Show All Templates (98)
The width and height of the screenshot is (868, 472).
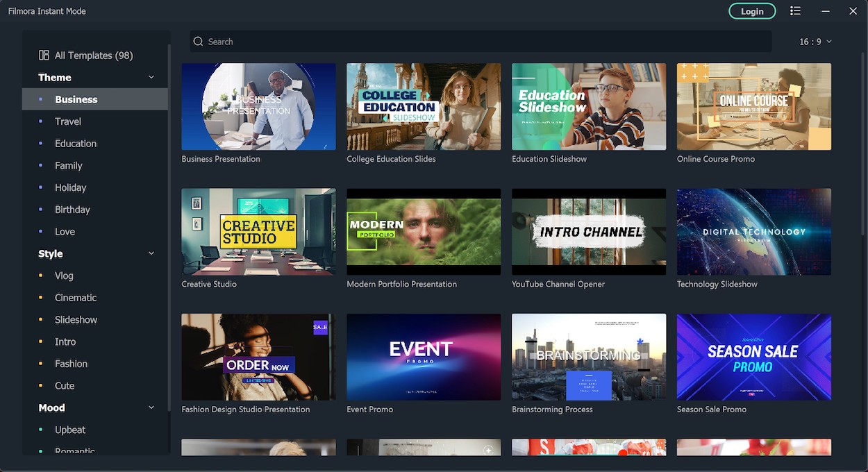click(x=93, y=56)
